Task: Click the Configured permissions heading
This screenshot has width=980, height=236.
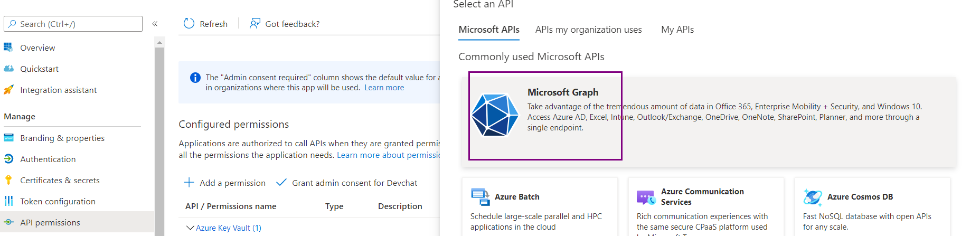Action: coord(234,124)
